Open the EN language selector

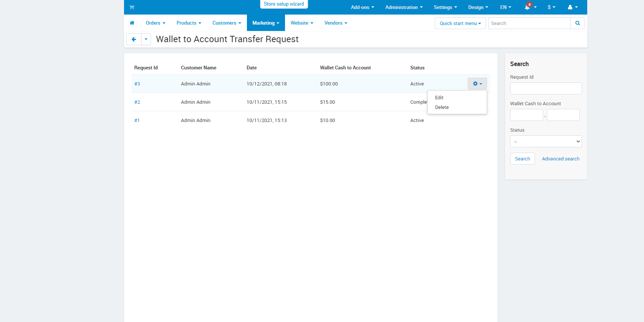(506, 7)
